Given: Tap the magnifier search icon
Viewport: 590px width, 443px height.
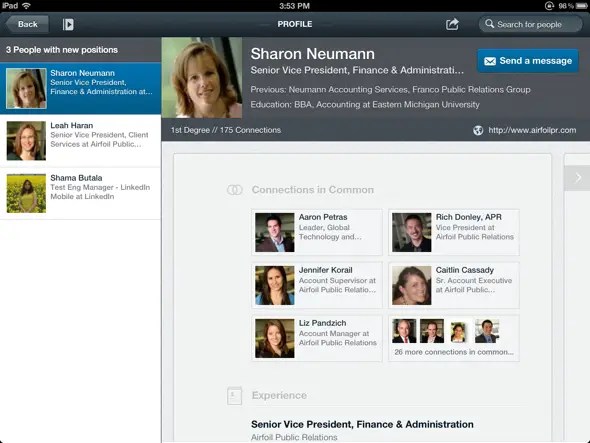Looking at the screenshot, I should click(x=489, y=24).
